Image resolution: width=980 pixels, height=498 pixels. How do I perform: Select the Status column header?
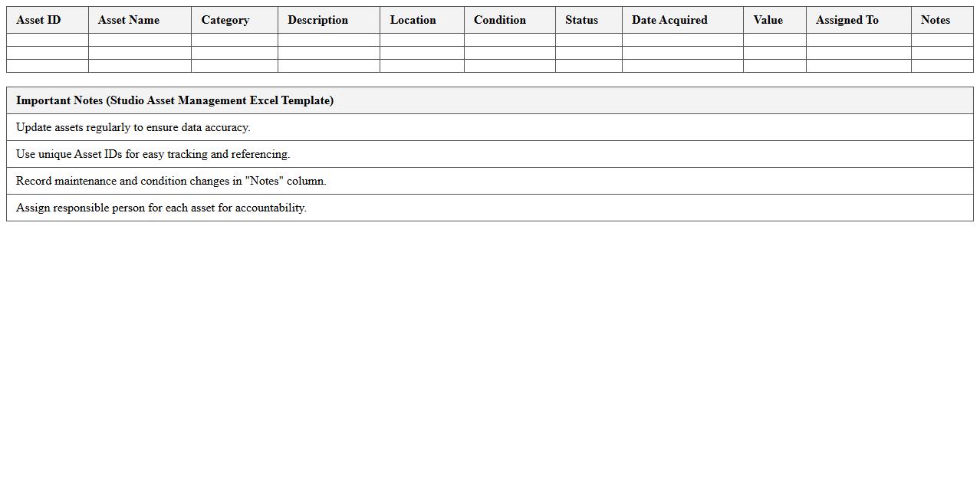(x=581, y=20)
